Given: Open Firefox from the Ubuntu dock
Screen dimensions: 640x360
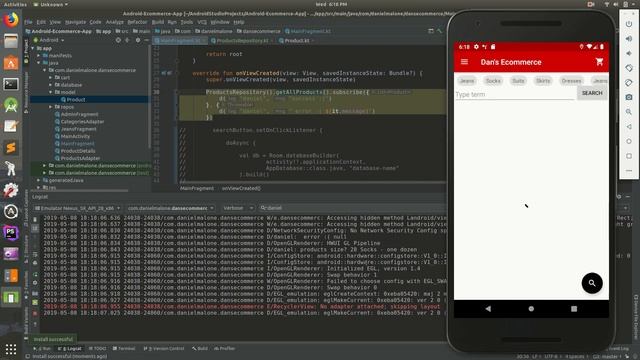Looking at the screenshot, I should (x=11, y=20).
